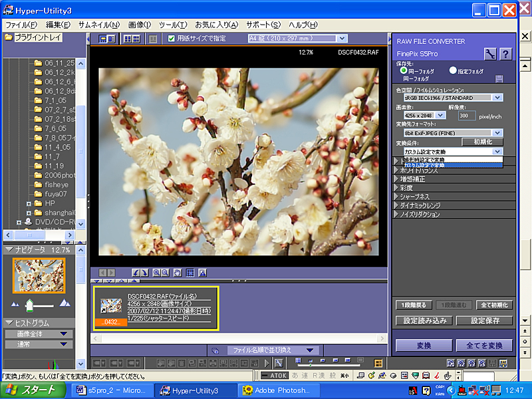Toggle the 用紙サイズで指定 checkbox
This screenshot has height=399, width=532.
coord(172,39)
